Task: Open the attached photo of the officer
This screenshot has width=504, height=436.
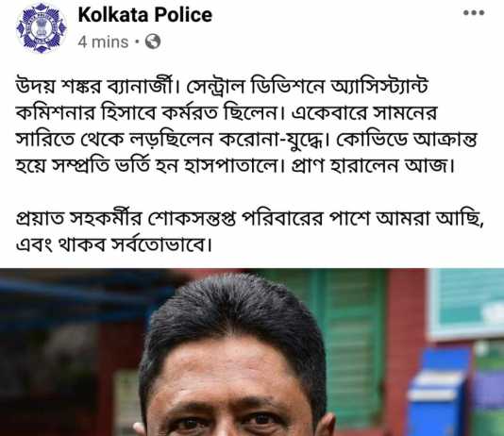Action: 252,352
